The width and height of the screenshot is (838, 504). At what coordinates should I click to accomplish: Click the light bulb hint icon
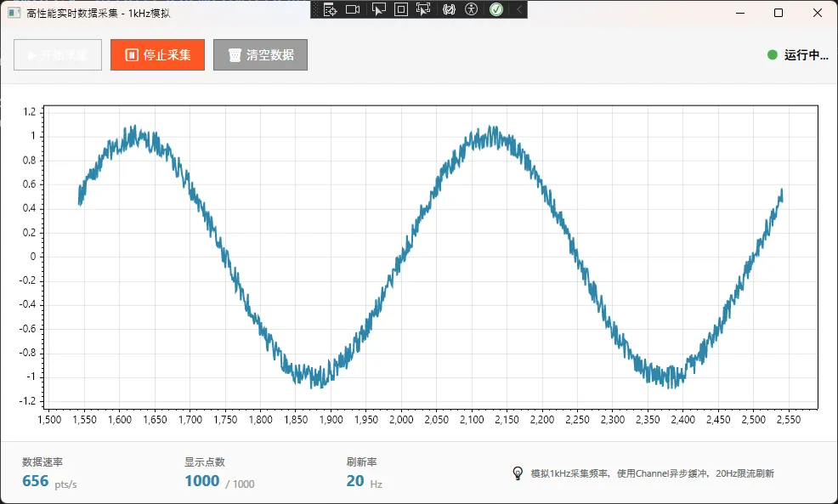point(517,473)
